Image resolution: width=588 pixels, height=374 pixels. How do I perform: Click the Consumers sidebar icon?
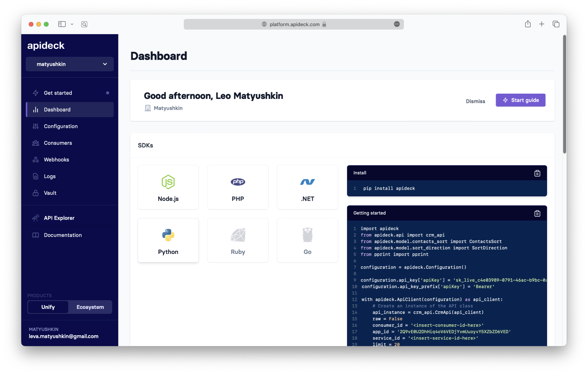click(35, 143)
